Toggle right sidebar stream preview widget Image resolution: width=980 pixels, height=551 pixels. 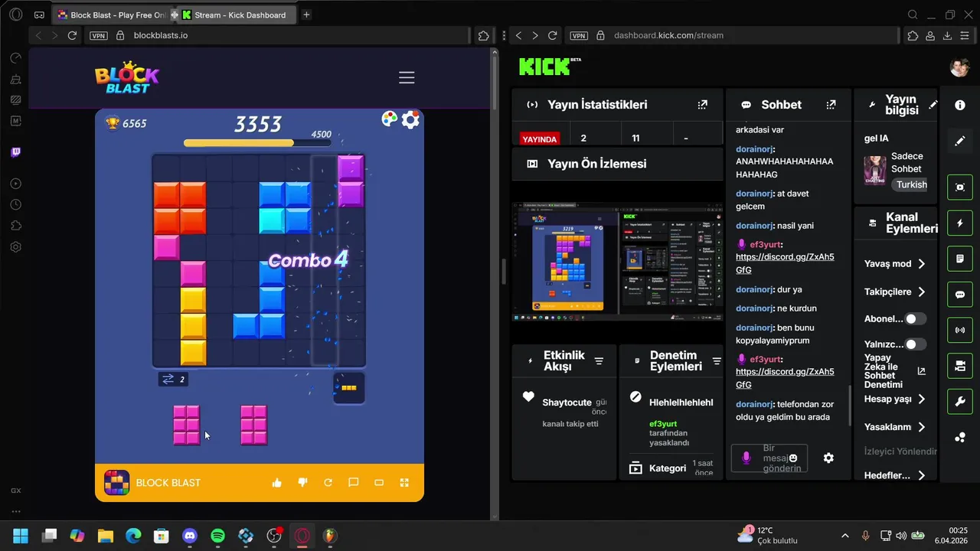(960, 187)
